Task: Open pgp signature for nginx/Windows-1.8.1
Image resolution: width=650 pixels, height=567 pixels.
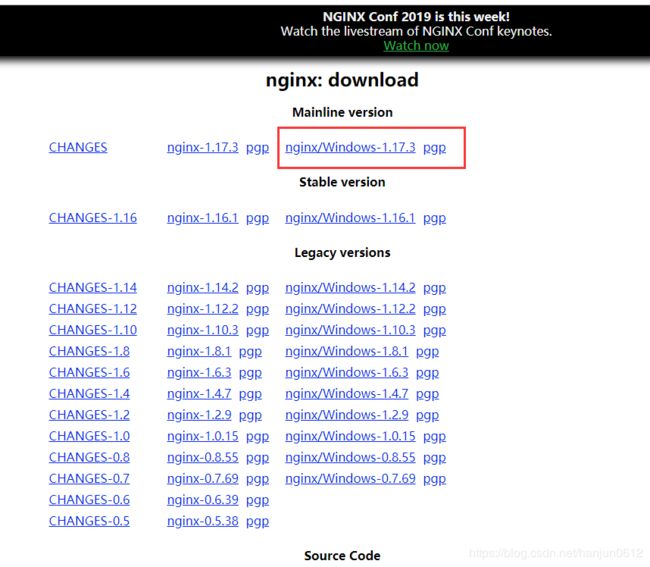Action: click(x=427, y=352)
